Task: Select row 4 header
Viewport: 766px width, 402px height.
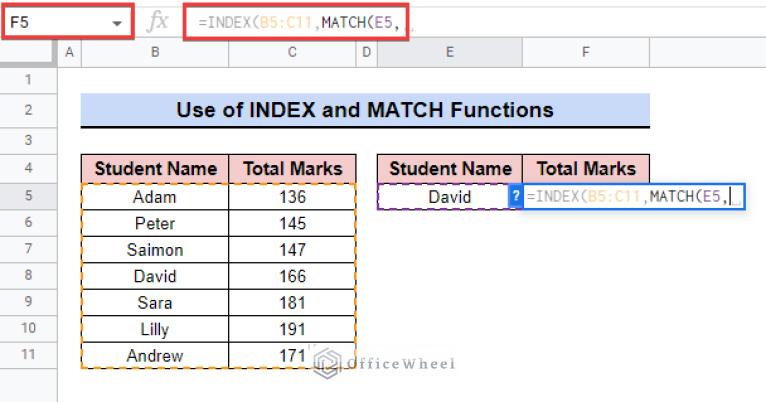Action: tap(28, 169)
